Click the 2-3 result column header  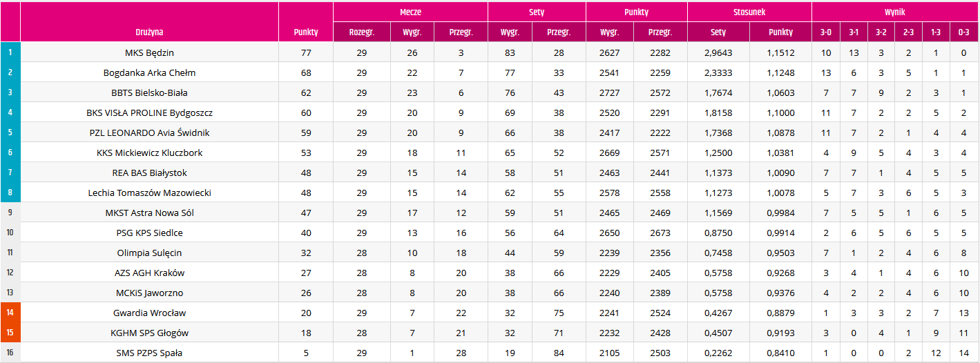point(908,32)
